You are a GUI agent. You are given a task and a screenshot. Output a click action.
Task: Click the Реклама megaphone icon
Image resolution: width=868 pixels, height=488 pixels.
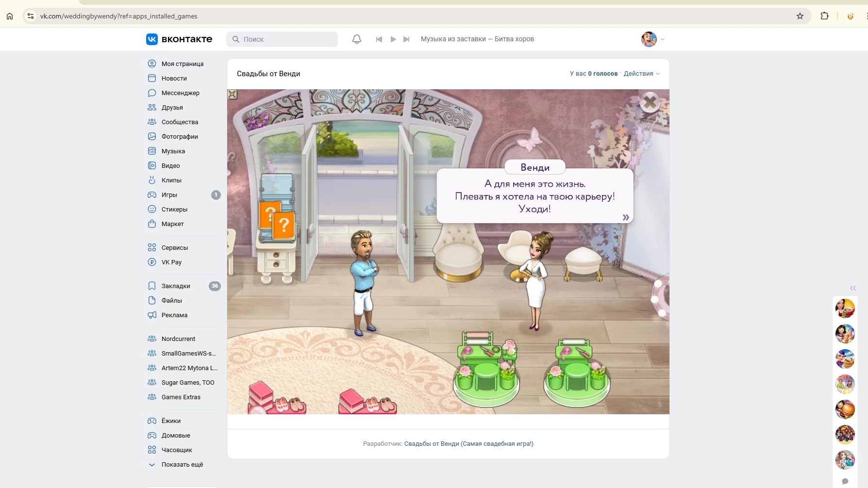[152, 315]
